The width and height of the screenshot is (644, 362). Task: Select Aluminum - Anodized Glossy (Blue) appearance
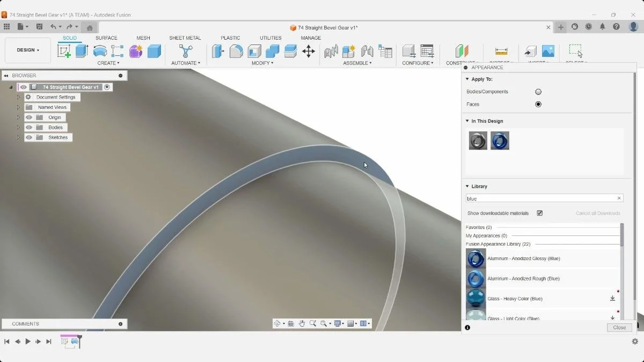point(543,258)
